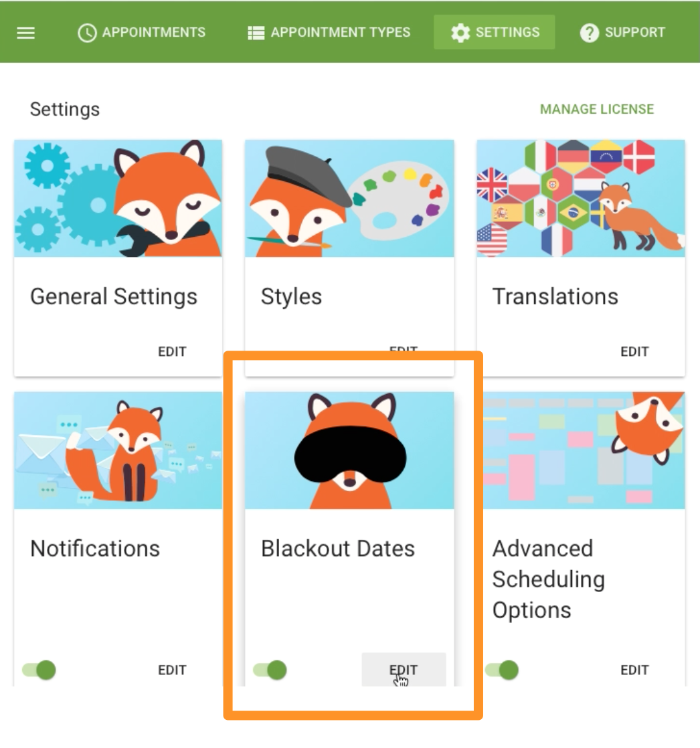Click the clock icon beside Appointments
This screenshot has height=748, width=700.
87,33
